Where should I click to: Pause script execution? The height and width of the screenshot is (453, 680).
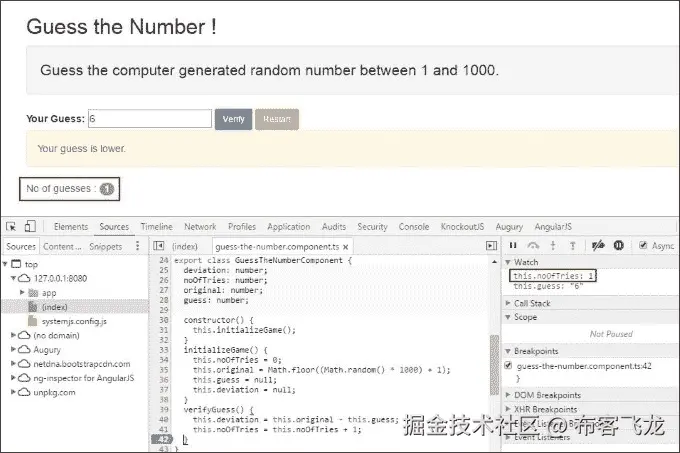point(513,245)
